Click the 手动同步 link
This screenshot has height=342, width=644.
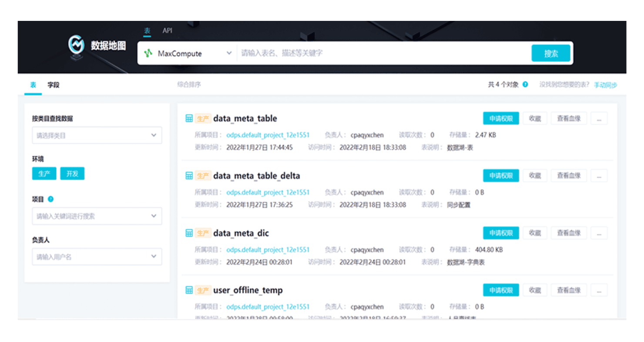[605, 85]
